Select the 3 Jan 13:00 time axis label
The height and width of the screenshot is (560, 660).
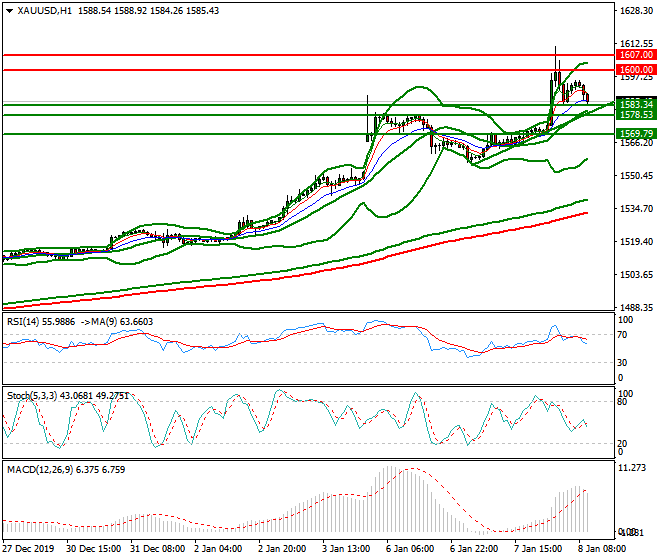click(346, 549)
